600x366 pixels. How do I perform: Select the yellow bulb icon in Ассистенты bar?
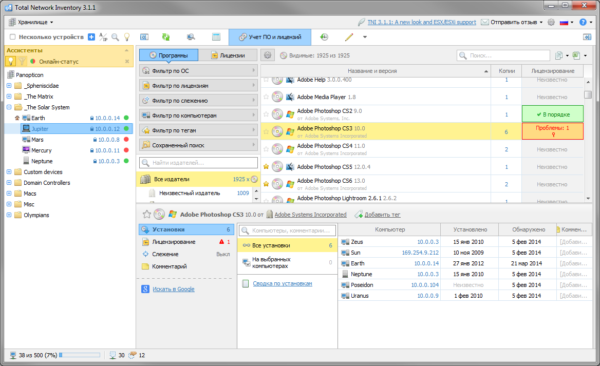pos(11,61)
